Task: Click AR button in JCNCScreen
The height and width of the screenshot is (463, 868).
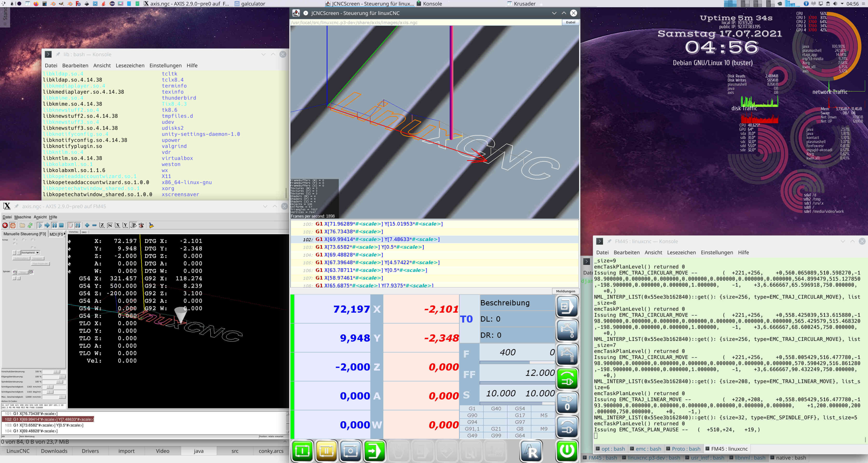Action: point(531,451)
